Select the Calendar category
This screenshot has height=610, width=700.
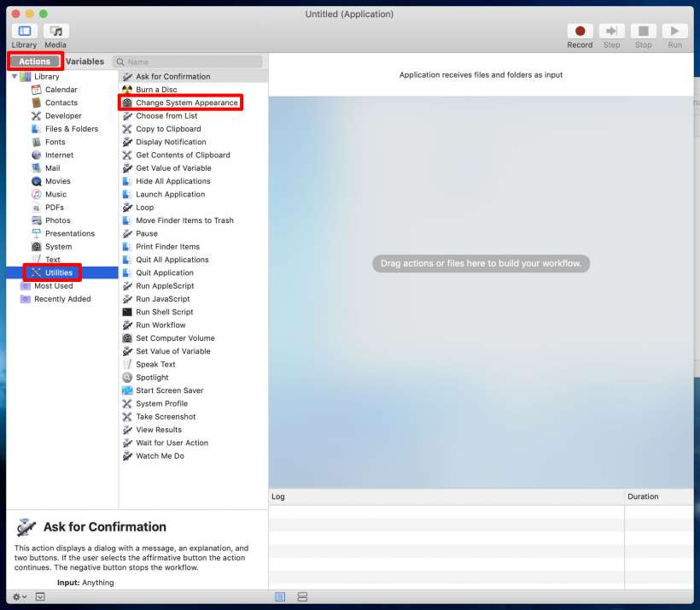(x=61, y=90)
